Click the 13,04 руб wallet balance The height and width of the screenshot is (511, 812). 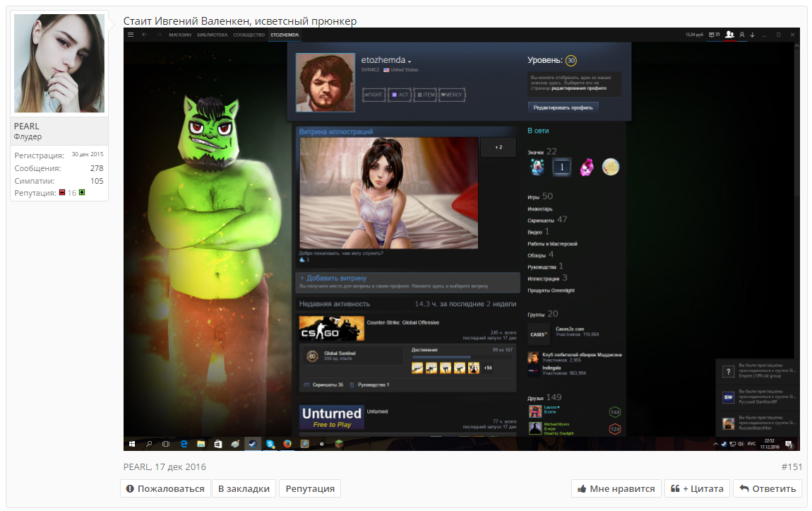click(694, 35)
